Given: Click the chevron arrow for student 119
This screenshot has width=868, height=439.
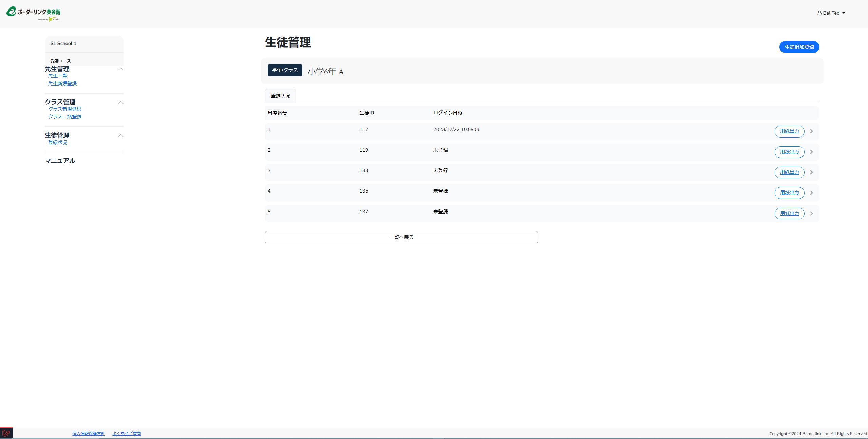Looking at the screenshot, I should [811, 152].
